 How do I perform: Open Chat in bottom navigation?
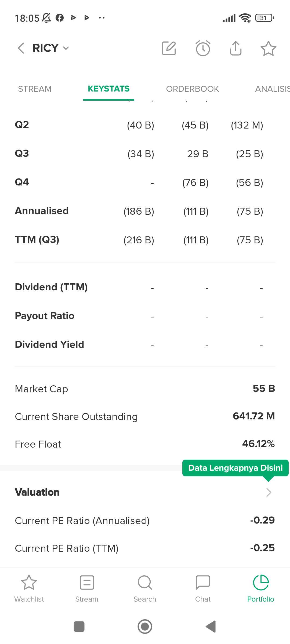(203, 588)
